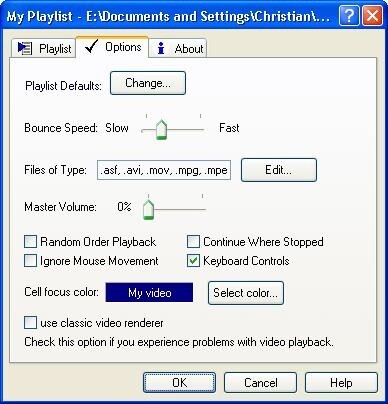Click the Files of Type text field
The image size is (388, 404).
click(x=164, y=170)
